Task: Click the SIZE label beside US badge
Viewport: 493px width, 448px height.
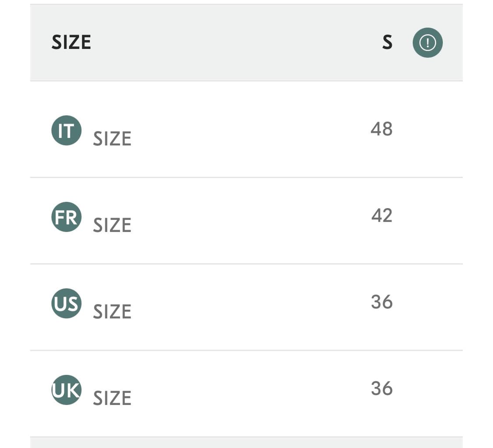Action: point(112,311)
